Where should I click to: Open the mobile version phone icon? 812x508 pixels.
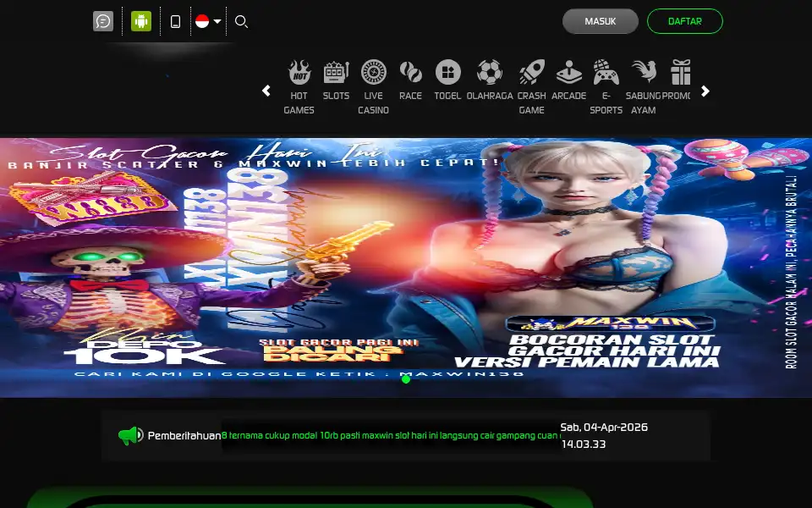(176, 21)
